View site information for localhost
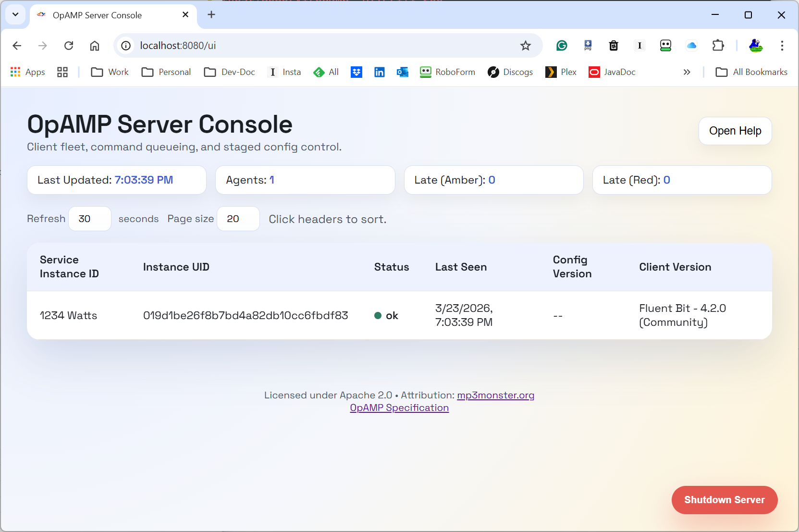Viewport: 799px width, 532px height. click(126, 46)
